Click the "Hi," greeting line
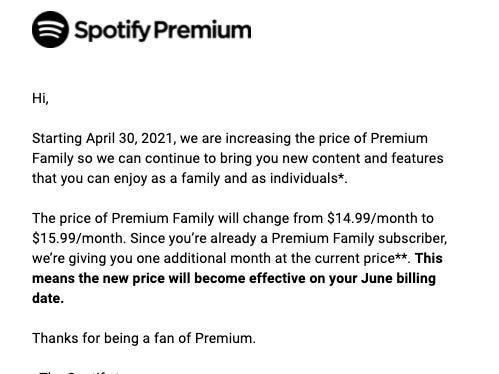The image size is (499, 374). click(40, 98)
